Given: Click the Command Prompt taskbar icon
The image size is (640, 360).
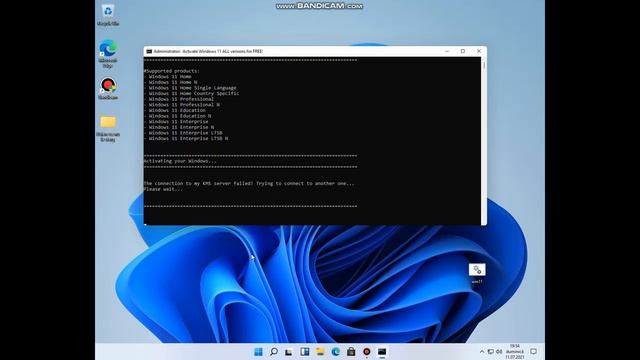Looking at the screenshot, I should (x=382, y=352).
